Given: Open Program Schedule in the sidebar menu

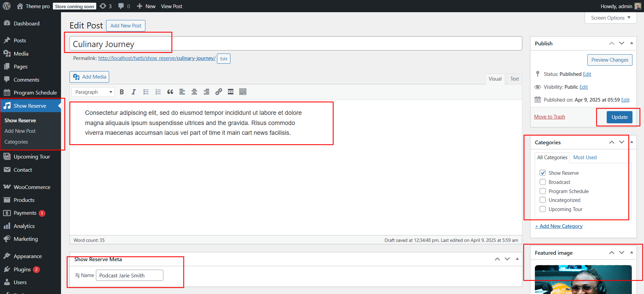Looking at the screenshot, I should click(35, 92).
